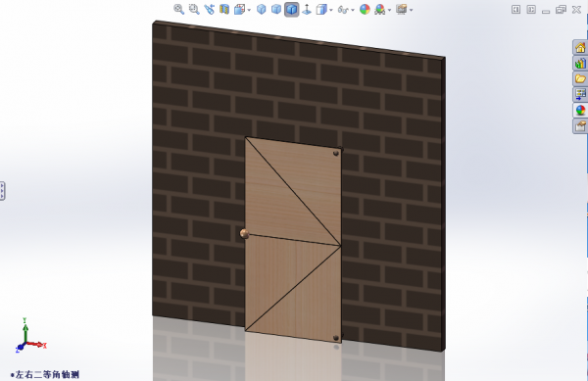The image size is (588, 381).
Task: Switch to Hidden Lines display cube
Action: click(276, 10)
